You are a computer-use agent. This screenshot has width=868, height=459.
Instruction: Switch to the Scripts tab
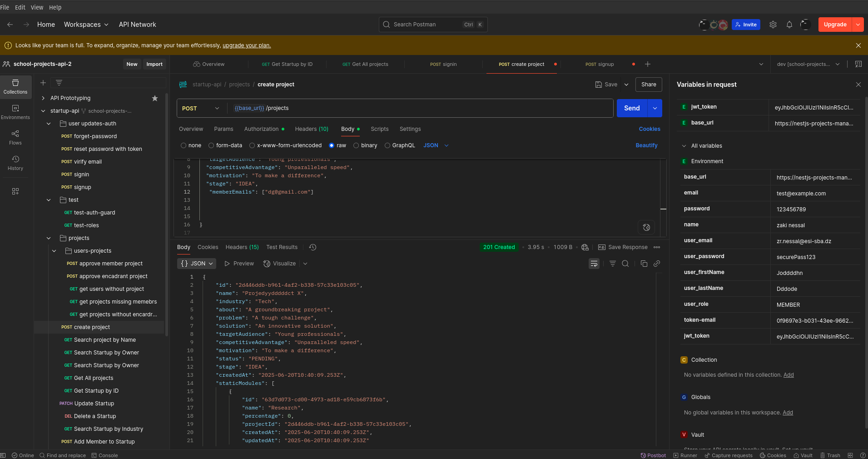click(x=380, y=129)
